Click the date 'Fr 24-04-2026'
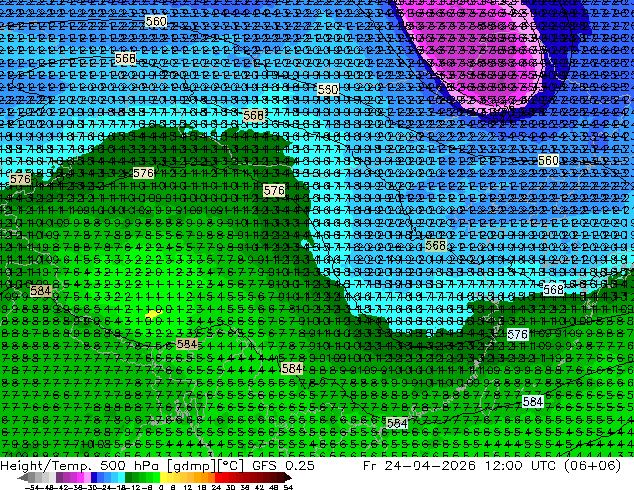The height and width of the screenshot is (490, 634). coord(419,466)
